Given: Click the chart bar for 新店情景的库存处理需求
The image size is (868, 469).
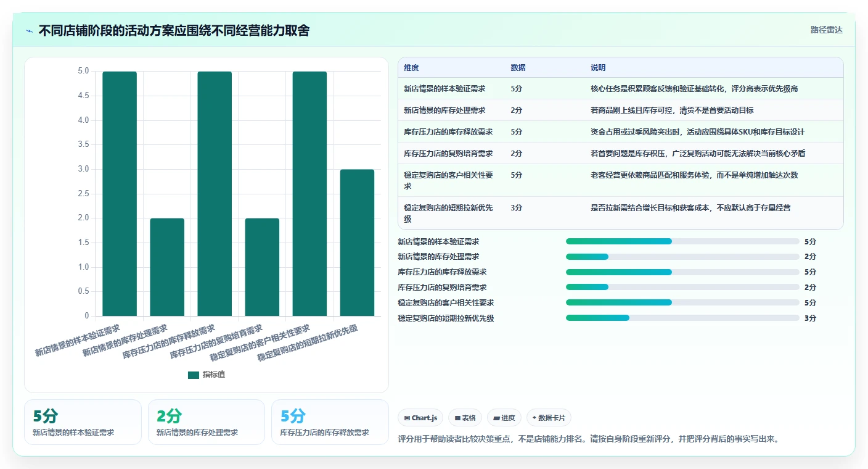Looking at the screenshot, I should click(x=167, y=267).
